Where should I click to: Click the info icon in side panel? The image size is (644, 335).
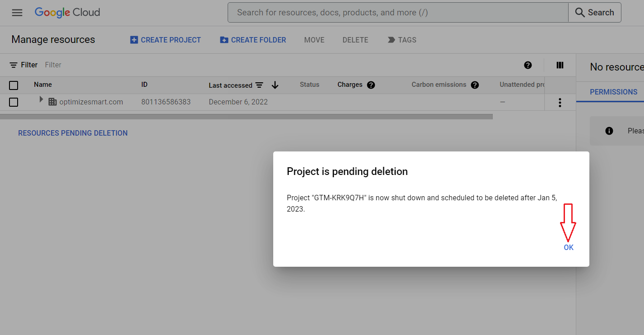[609, 131]
